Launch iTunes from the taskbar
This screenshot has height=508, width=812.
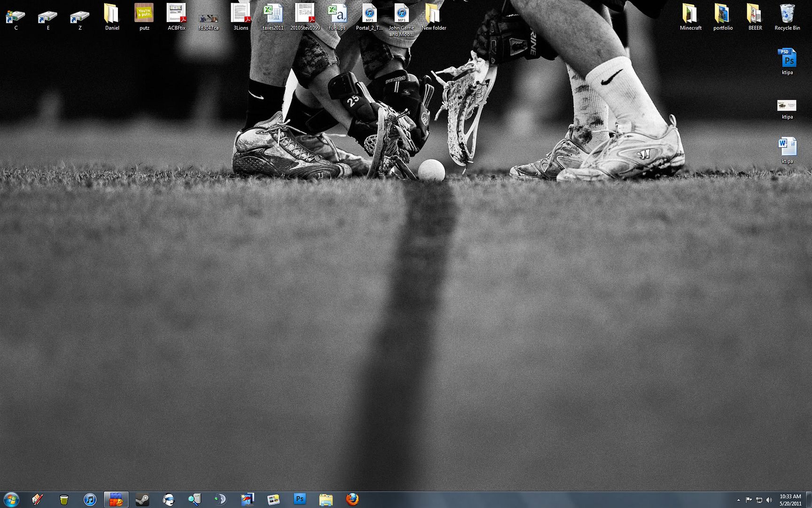coord(90,500)
